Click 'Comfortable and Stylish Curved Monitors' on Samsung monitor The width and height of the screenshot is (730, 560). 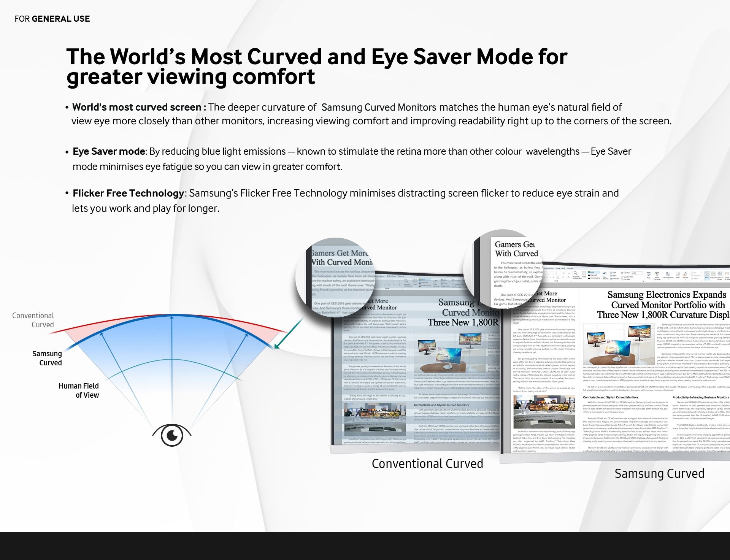click(611, 397)
